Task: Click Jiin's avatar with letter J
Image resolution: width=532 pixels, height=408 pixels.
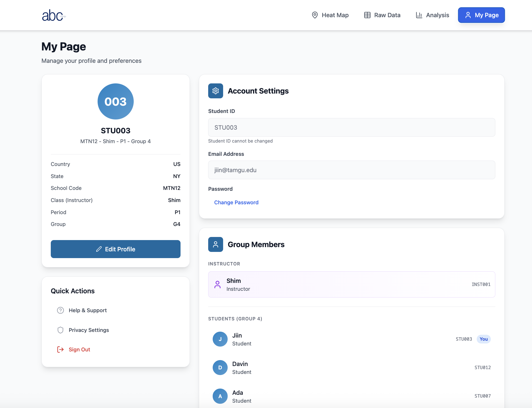Action: click(220, 339)
